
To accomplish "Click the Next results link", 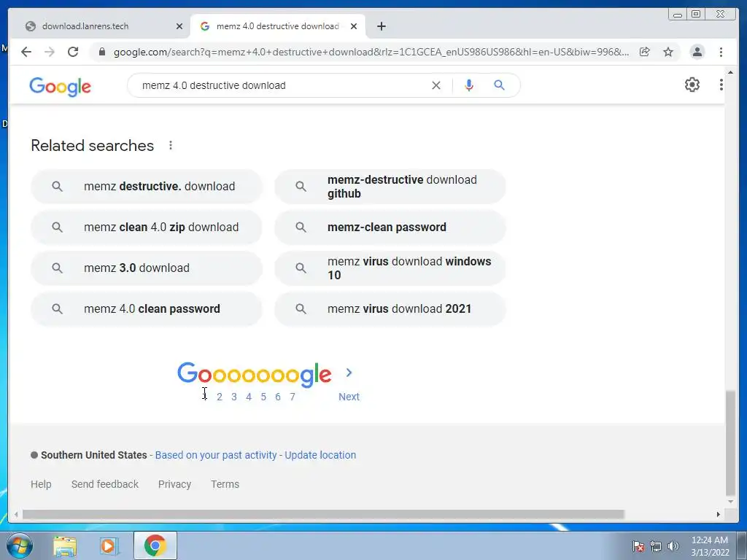I will [x=349, y=397].
